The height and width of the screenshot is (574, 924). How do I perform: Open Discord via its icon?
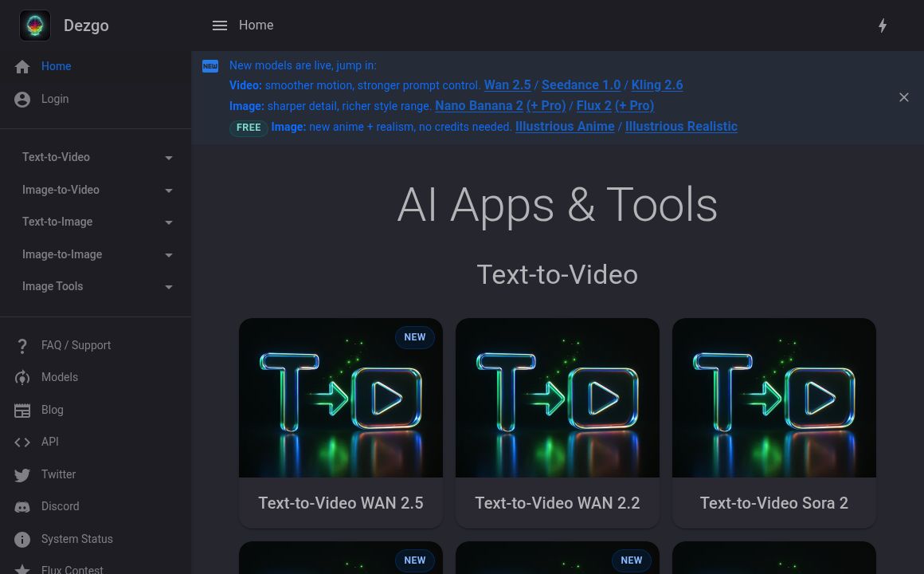(22, 507)
